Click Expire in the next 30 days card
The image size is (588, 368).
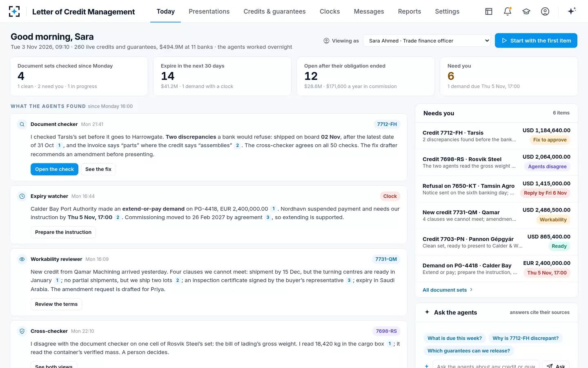pyautogui.click(x=222, y=76)
